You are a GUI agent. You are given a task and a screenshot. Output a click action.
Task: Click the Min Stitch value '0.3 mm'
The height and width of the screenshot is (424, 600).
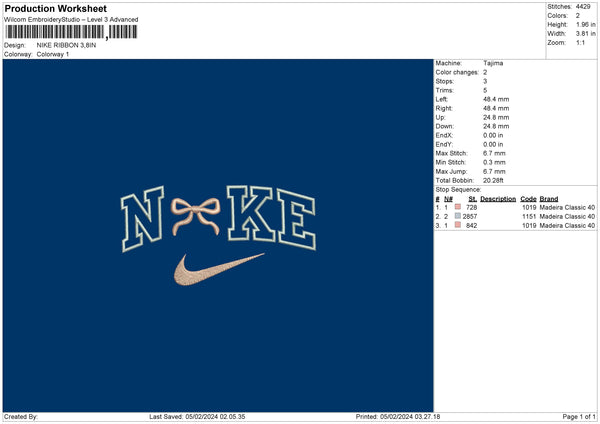(494, 162)
